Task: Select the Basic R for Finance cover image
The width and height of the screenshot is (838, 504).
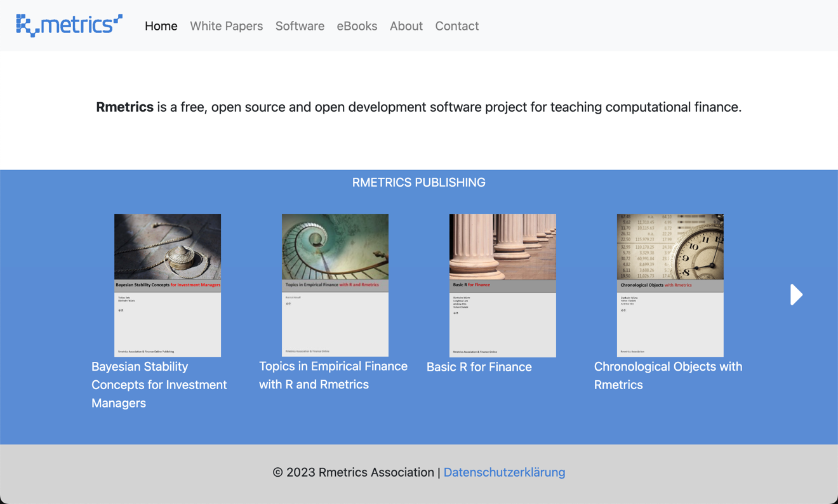Action: pos(503,285)
